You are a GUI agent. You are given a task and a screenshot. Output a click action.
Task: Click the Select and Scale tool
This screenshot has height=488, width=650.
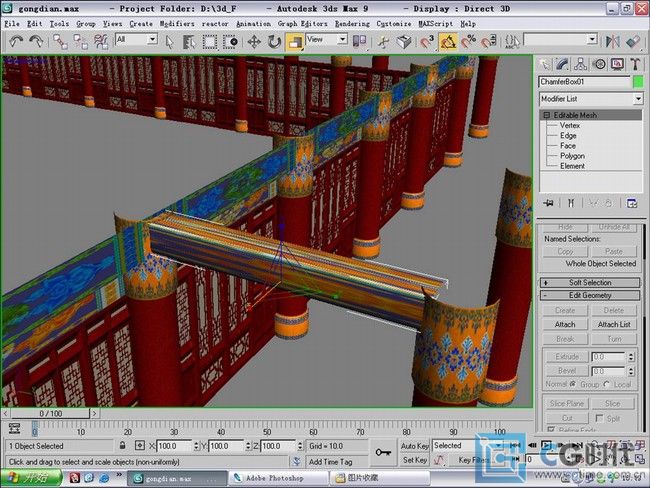[x=295, y=41]
